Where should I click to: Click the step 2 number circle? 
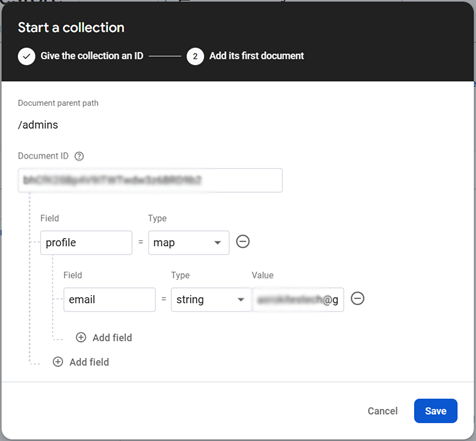click(x=195, y=56)
